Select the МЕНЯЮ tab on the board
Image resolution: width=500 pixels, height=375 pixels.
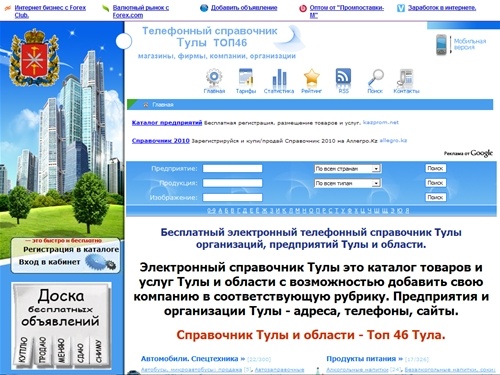61,350
